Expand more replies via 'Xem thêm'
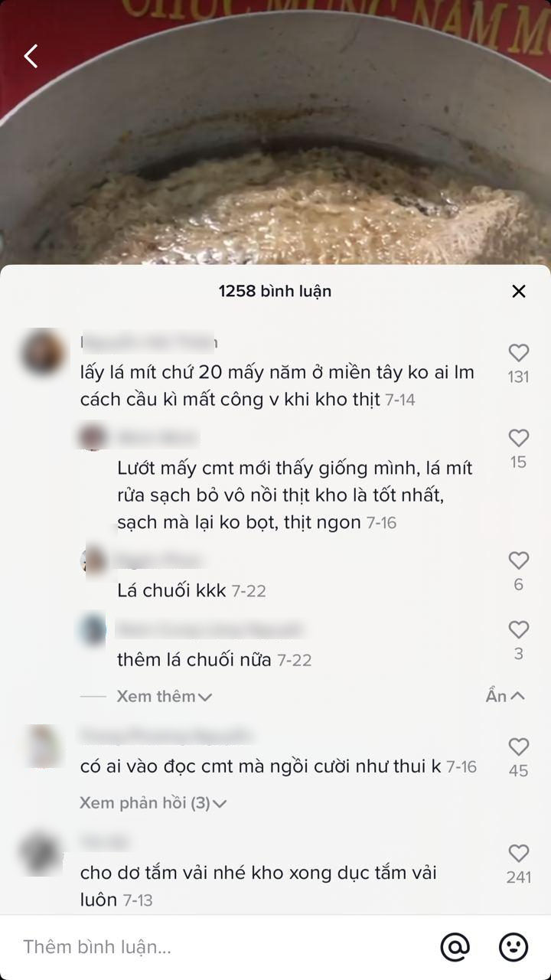Screen dimensions: 551x980 click(x=164, y=696)
